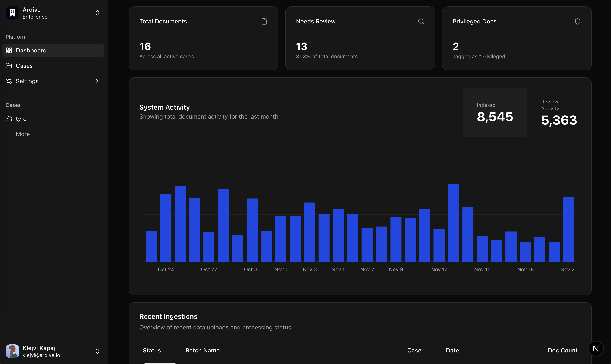Open the Klejvi Kapaj account menu arrows
611x364 pixels.
point(97,351)
